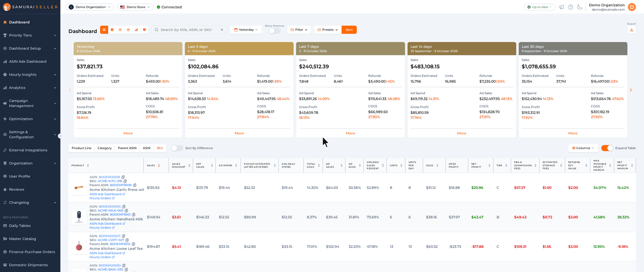Click the orange D user avatar
Screen dimensions: 644x272
point(632,7)
